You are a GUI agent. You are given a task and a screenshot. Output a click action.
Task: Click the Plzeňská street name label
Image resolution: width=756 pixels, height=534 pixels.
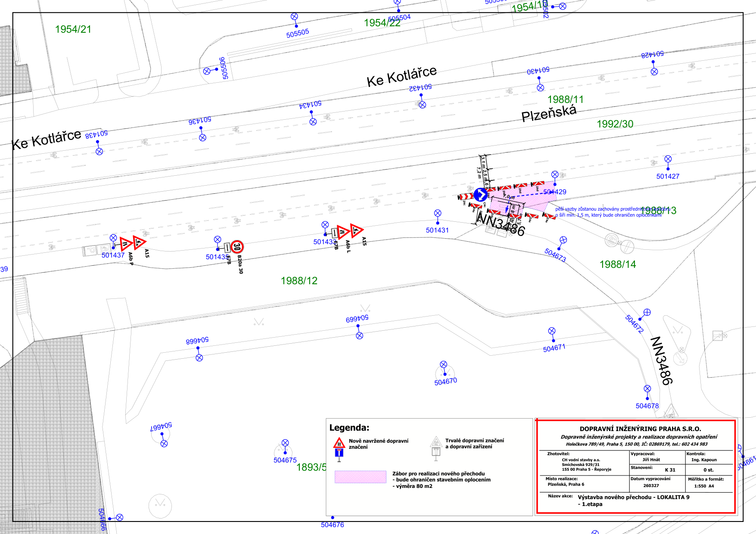(x=548, y=113)
